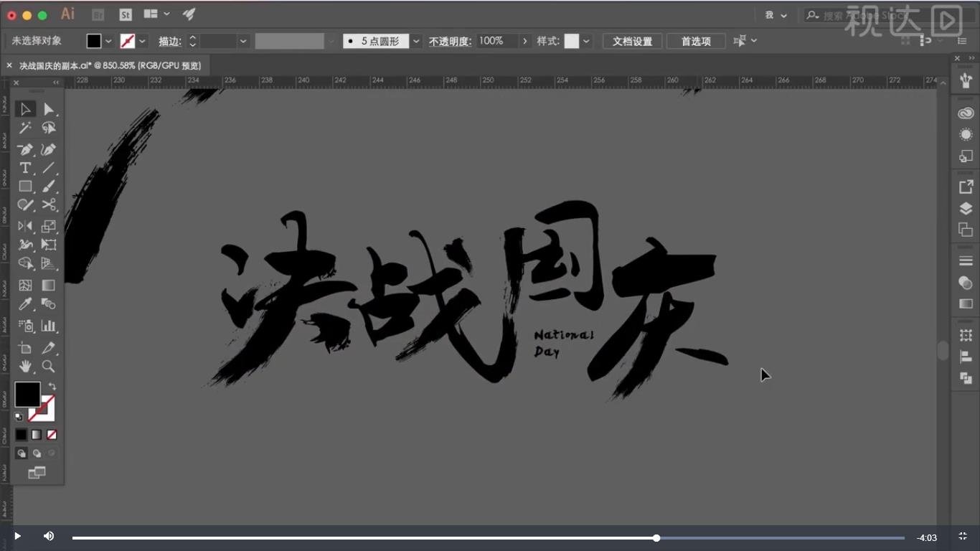980x551 pixels.
Task: Enable Draw Behind mode
Action: (x=37, y=453)
